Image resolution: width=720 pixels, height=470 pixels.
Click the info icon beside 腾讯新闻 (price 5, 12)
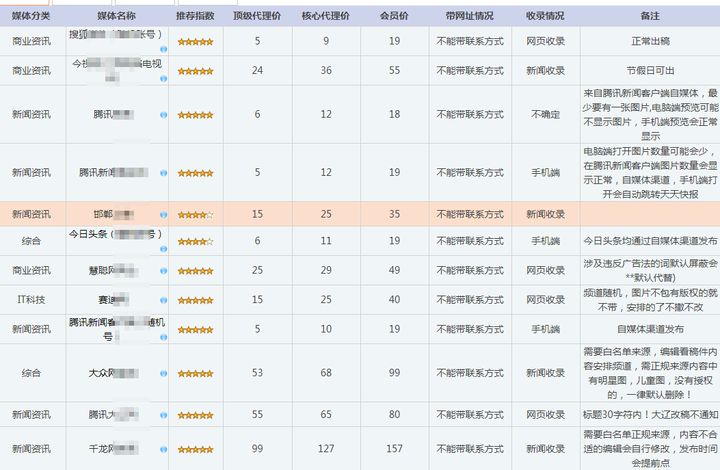[163, 173]
